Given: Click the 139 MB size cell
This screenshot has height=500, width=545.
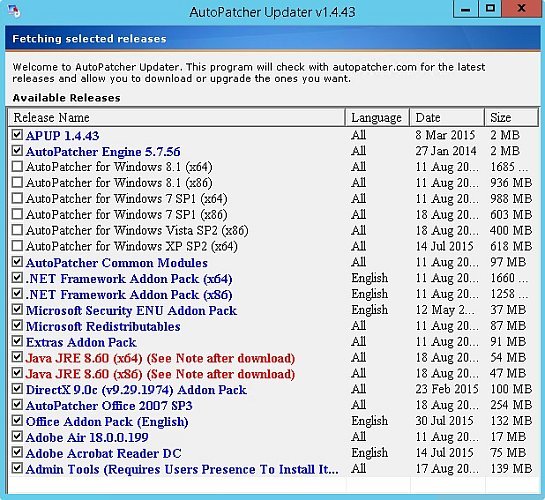Looking at the screenshot, I should [x=511, y=469].
